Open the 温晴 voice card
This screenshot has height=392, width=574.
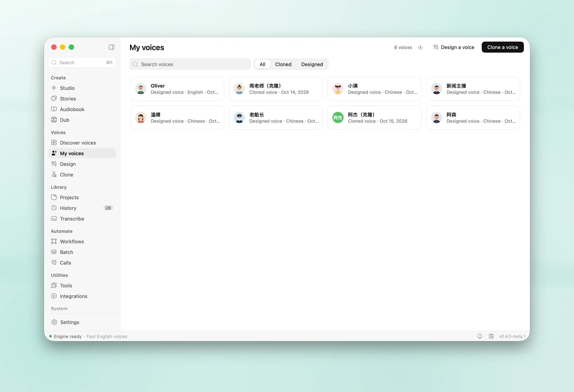[177, 118]
